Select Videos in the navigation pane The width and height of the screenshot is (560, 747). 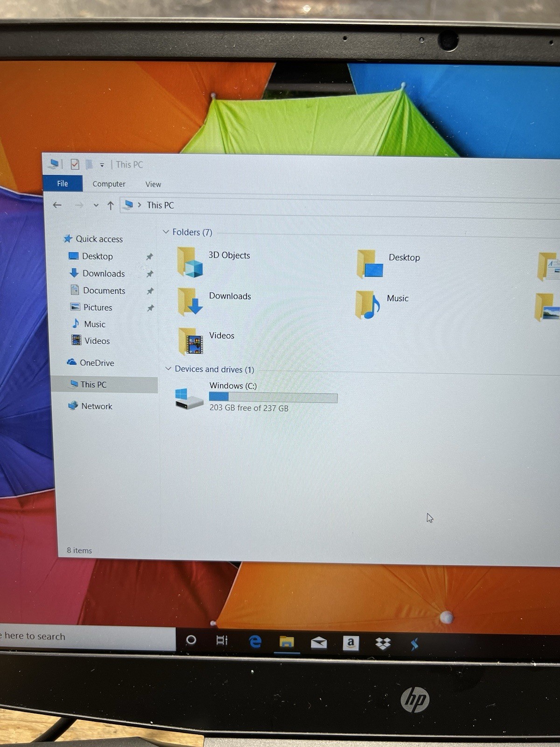click(x=91, y=341)
